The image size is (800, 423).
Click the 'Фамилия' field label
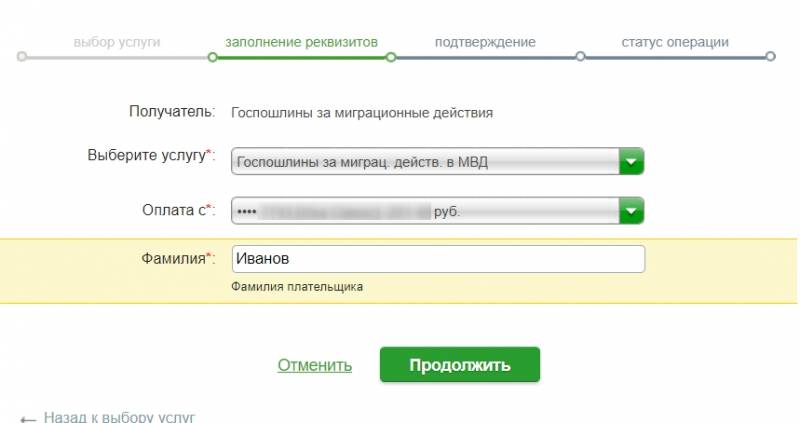178,258
